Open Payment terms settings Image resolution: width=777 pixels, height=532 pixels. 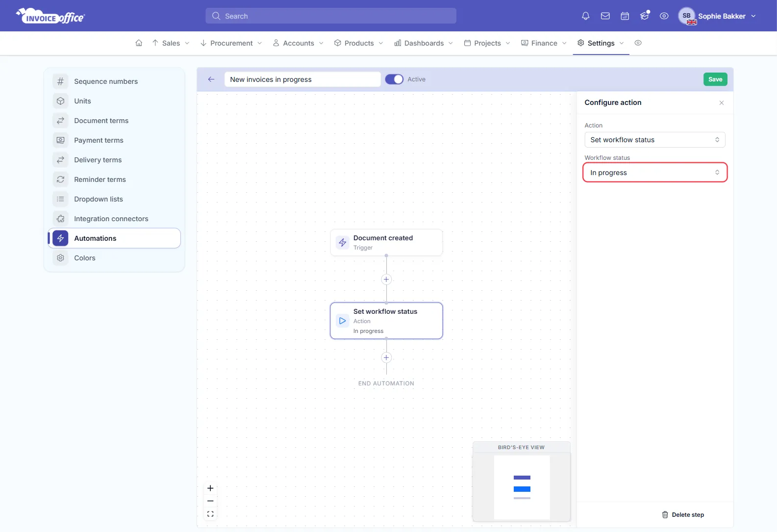click(x=114, y=140)
